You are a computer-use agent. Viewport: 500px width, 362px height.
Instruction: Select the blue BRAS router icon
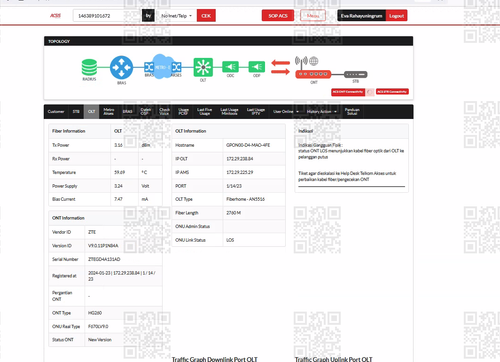[x=121, y=67]
